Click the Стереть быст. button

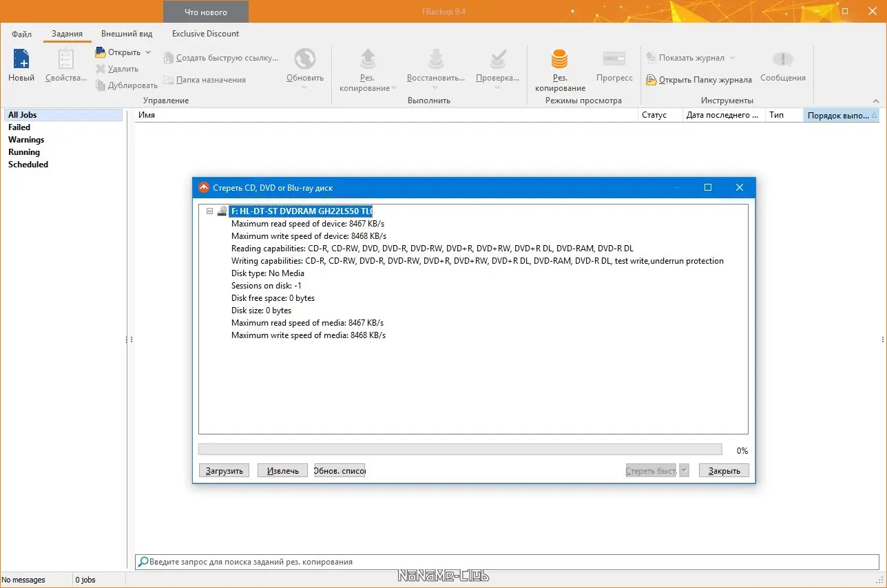click(x=651, y=470)
